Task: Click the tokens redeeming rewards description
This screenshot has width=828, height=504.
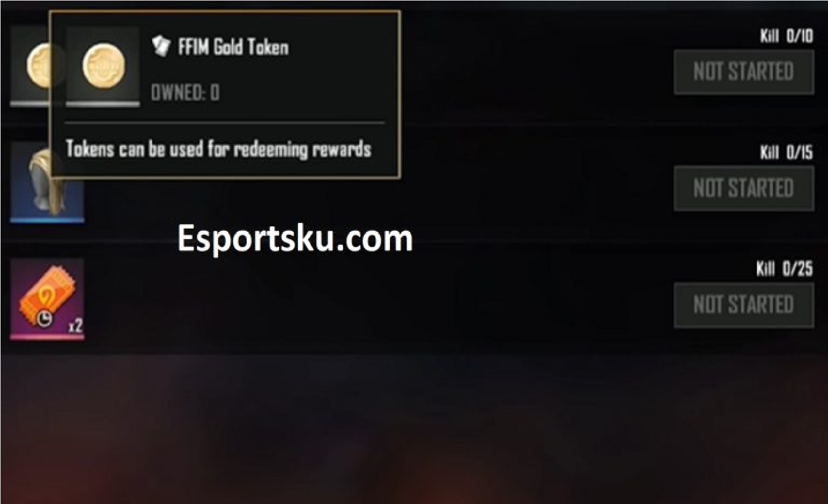Action: click(x=218, y=149)
